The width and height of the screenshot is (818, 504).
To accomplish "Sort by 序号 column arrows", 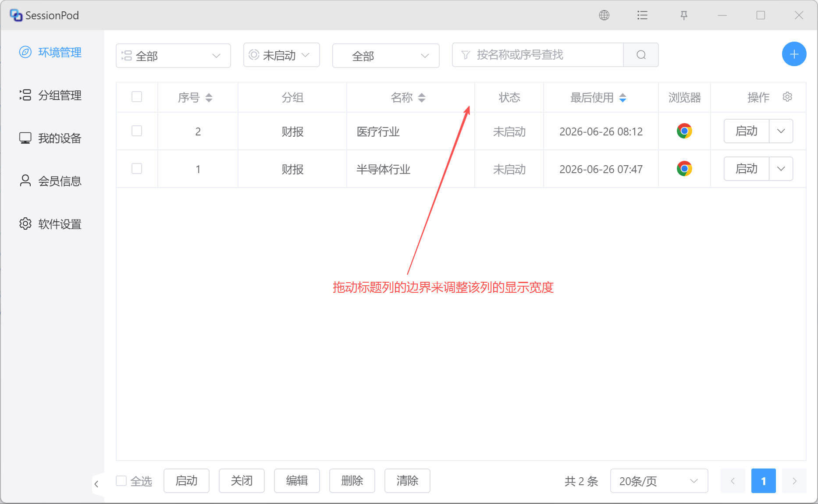I will pyautogui.click(x=209, y=97).
